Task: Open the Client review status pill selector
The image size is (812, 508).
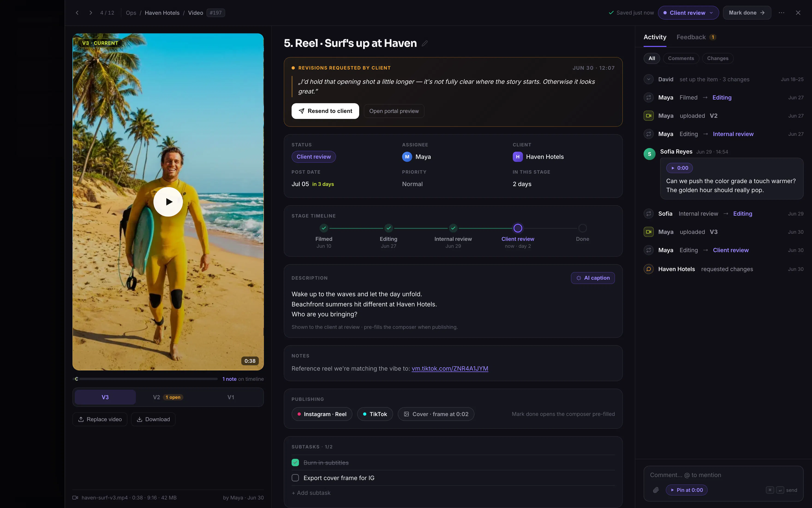Action: pos(314,157)
